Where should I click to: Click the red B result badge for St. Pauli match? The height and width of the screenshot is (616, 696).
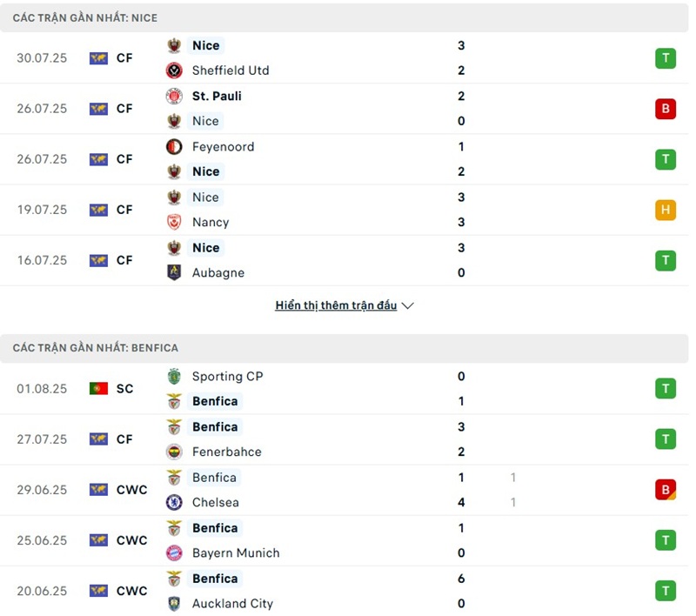(x=666, y=109)
